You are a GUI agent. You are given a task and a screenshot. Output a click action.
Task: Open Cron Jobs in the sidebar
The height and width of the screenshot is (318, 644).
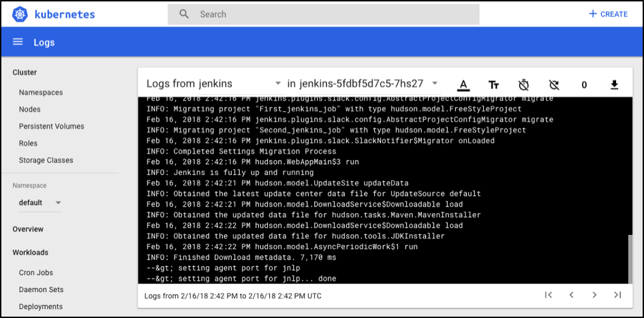point(35,272)
